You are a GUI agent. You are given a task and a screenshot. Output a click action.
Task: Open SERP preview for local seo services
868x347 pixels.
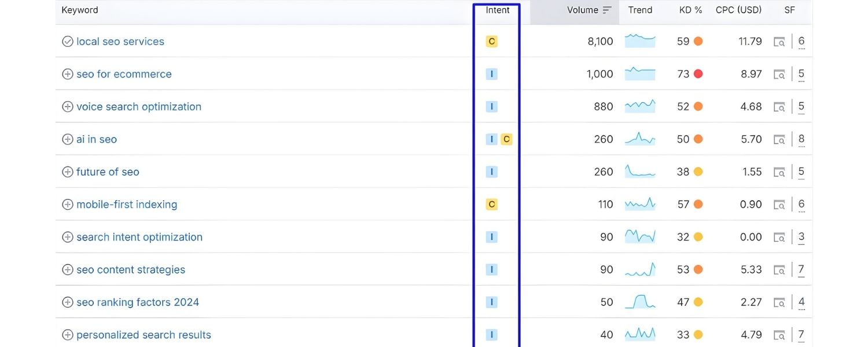(x=778, y=41)
